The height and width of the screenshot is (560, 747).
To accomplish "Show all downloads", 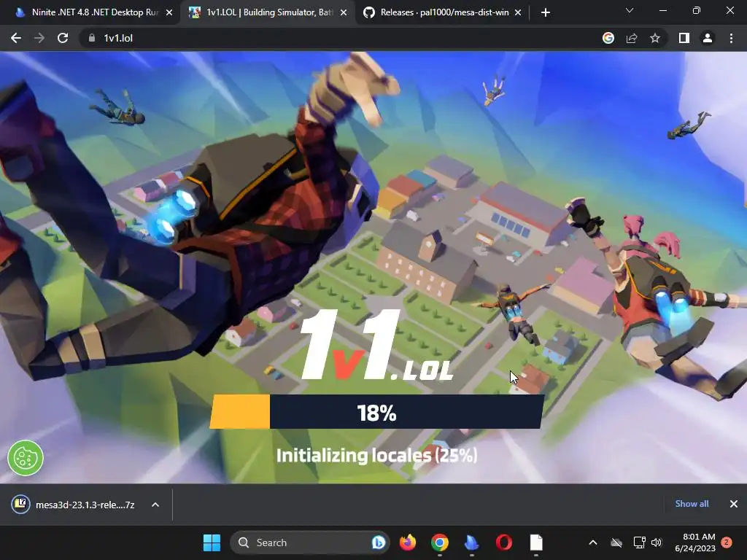I will [692, 504].
